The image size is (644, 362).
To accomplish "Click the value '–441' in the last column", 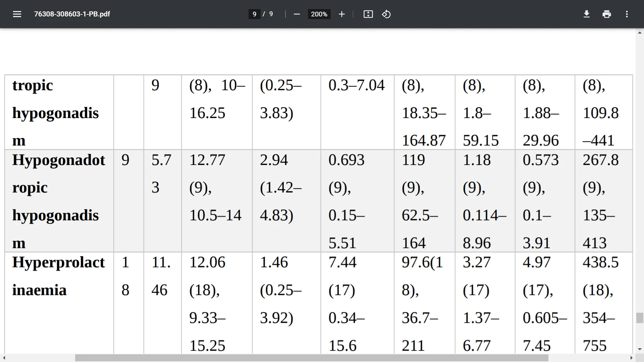I will click(x=598, y=140).
